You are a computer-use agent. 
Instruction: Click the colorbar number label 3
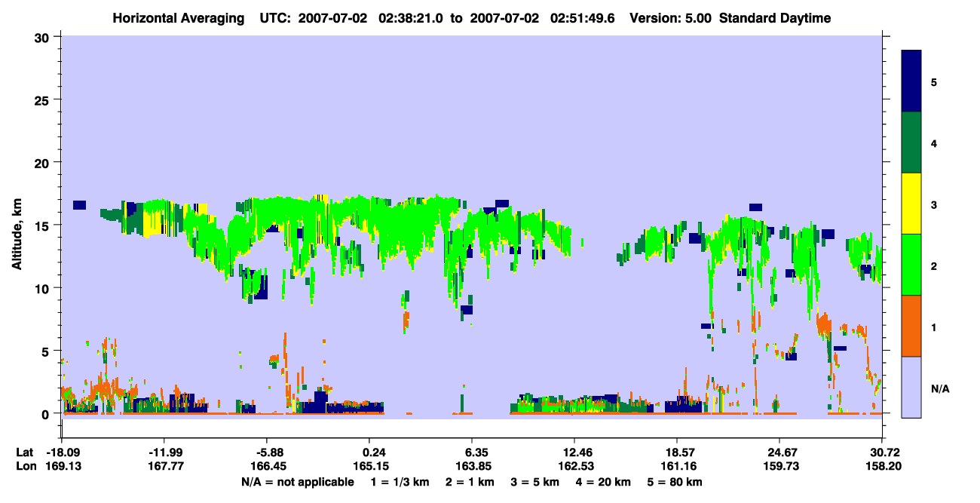[x=934, y=204]
